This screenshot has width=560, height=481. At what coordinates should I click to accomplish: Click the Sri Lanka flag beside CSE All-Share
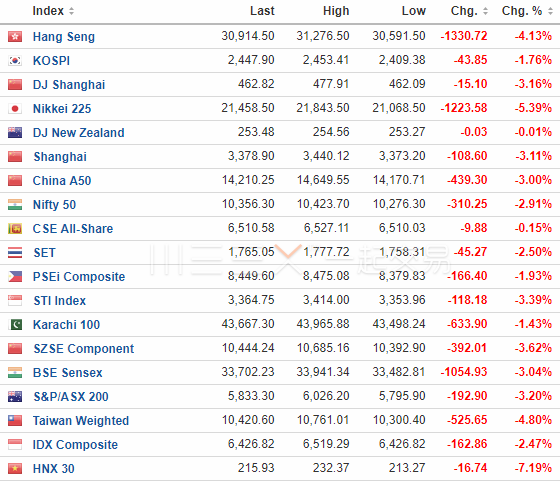(15, 229)
